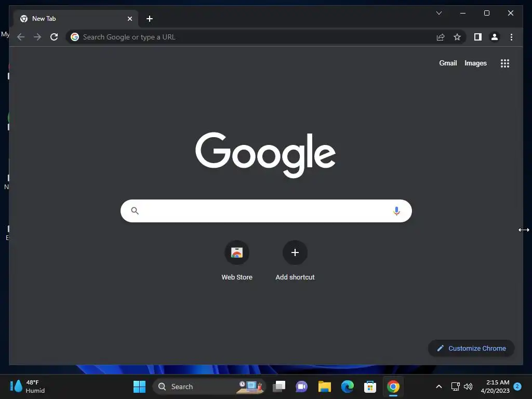Bookmark this tab with the star
The height and width of the screenshot is (399, 532).
tap(457, 37)
